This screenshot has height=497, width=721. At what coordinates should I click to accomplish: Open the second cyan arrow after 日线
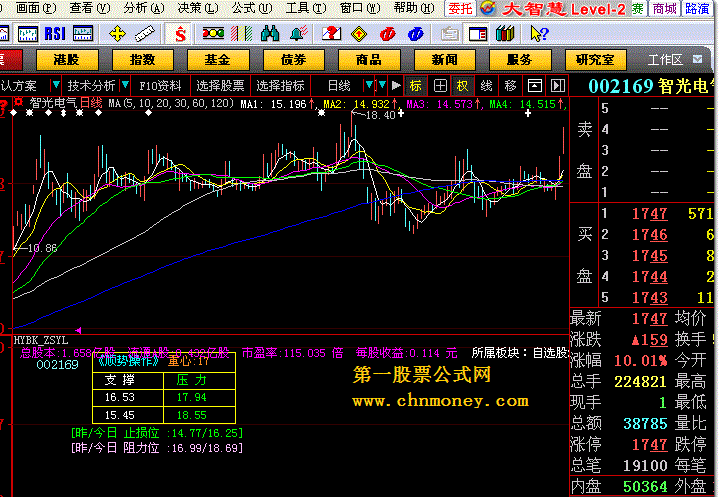point(382,85)
